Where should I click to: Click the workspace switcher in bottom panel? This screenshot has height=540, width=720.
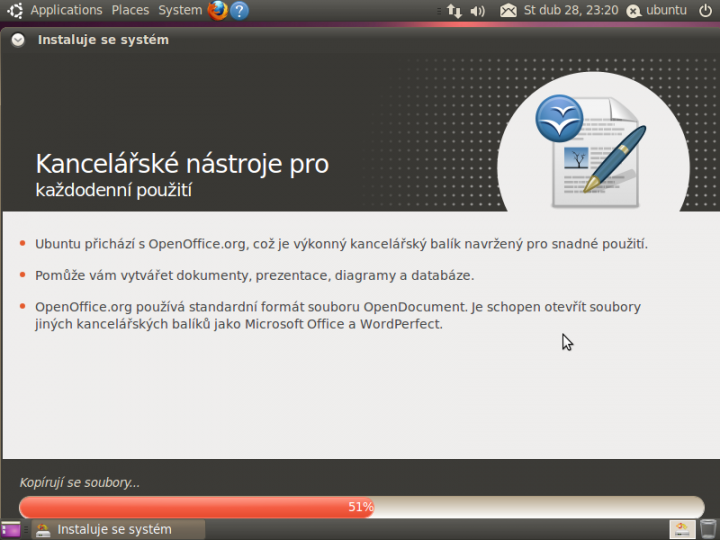[682, 529]
